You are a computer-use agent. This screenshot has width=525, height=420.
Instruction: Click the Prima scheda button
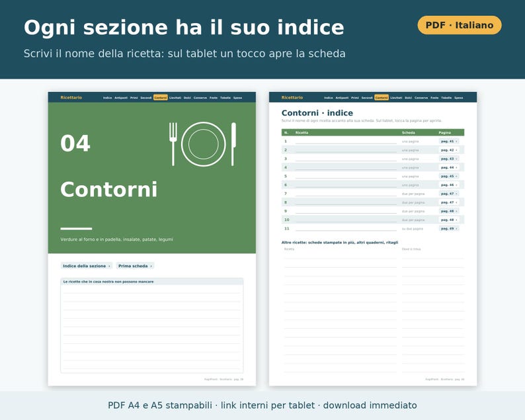point(136,266)
